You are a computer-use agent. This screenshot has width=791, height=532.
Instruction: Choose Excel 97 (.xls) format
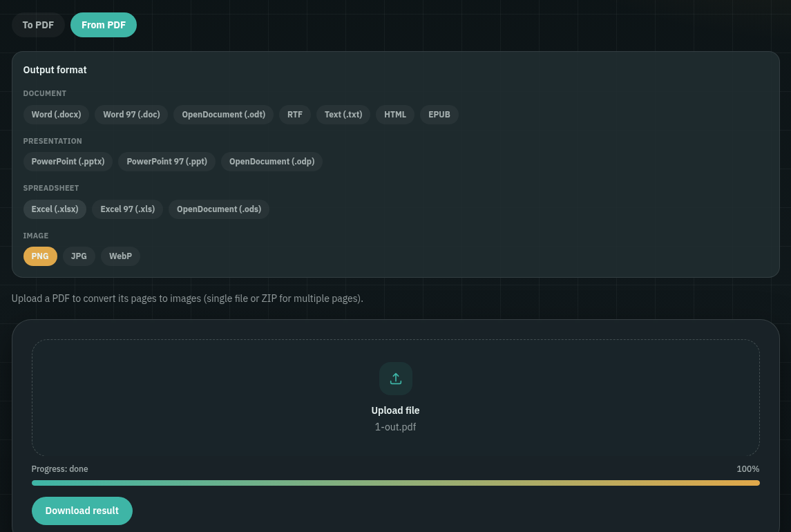click(128, 209)
